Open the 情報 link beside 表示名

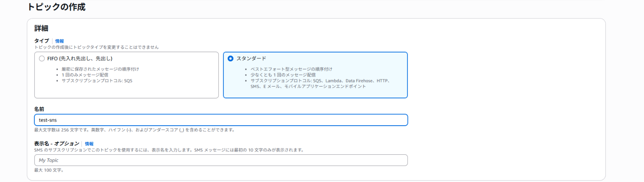[89, 144]
